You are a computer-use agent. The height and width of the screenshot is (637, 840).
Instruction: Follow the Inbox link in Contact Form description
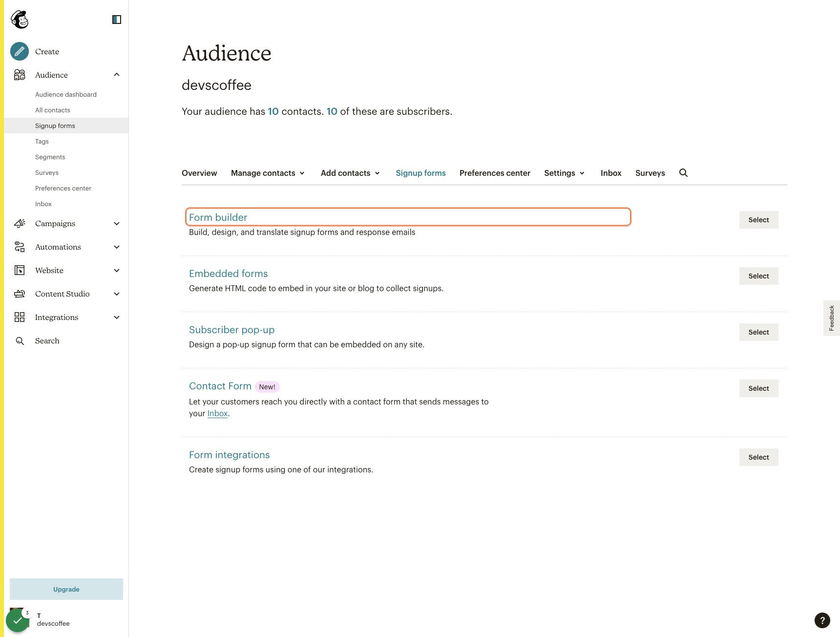tap(217, 413)
